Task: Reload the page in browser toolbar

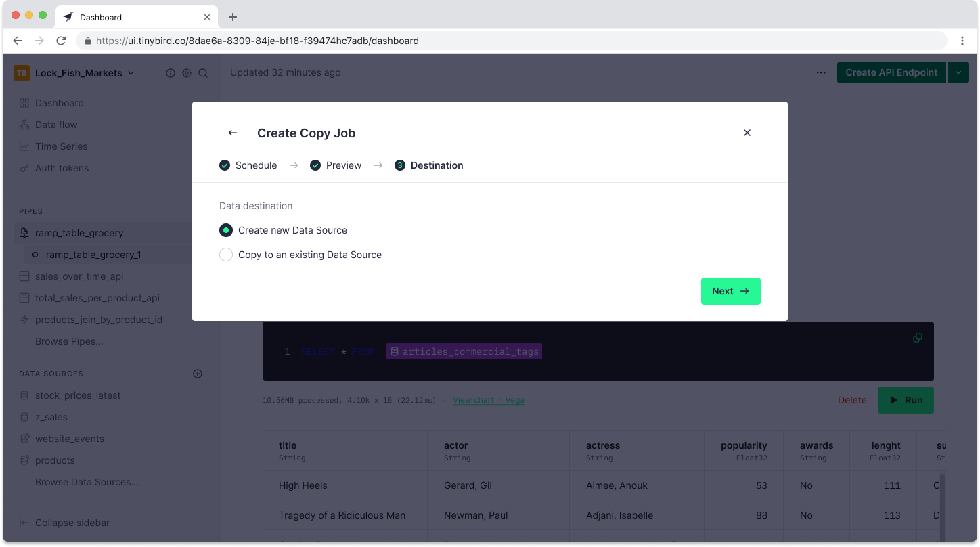Action: point(61,41)
